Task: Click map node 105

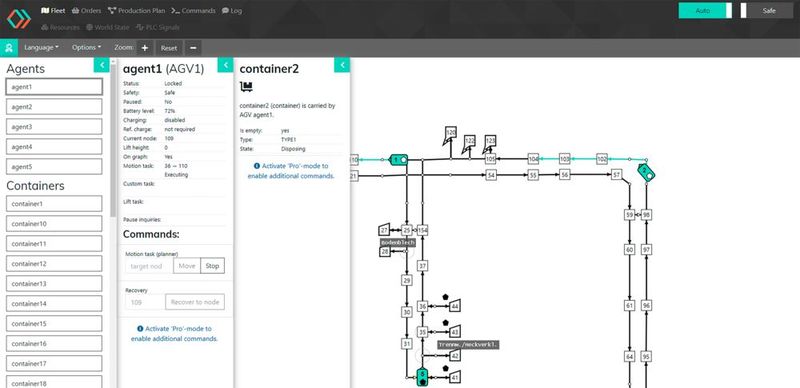Action: point(490,159)
